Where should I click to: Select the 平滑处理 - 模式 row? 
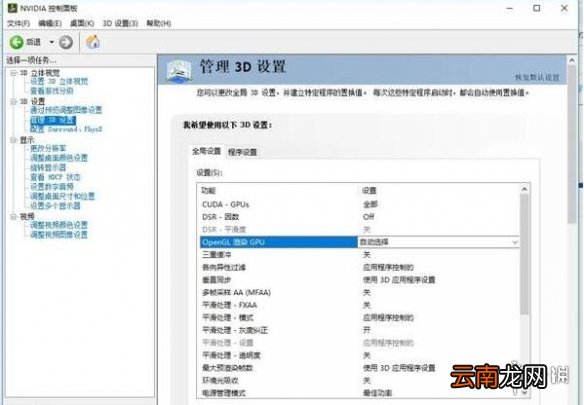[x=359, y=318]
